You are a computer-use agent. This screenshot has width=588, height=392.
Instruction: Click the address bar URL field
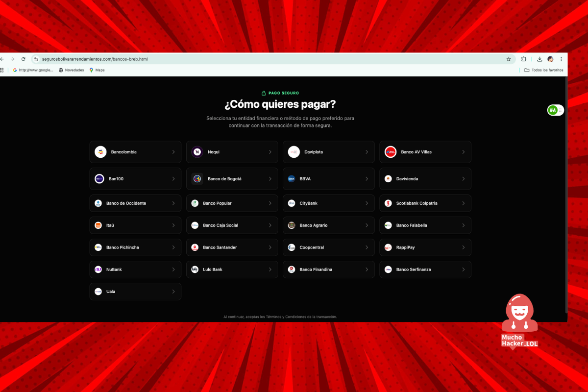[x=273, y=59]
